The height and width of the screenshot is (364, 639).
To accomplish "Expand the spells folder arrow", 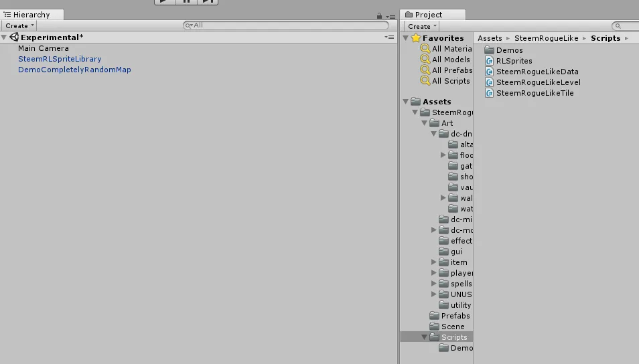I will click(x=434, y=284).
